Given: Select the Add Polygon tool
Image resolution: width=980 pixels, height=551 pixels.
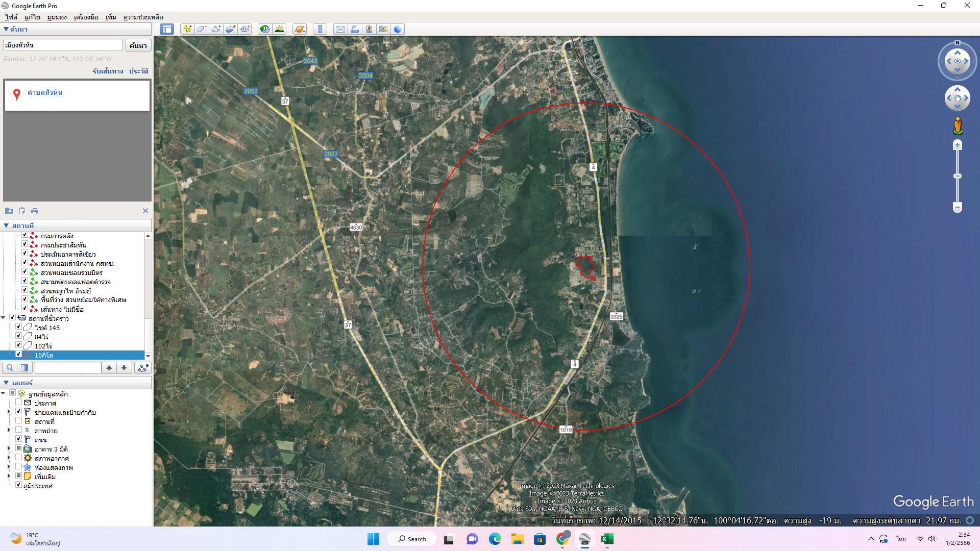Looking at the screenshot, I should click(202, 29).
